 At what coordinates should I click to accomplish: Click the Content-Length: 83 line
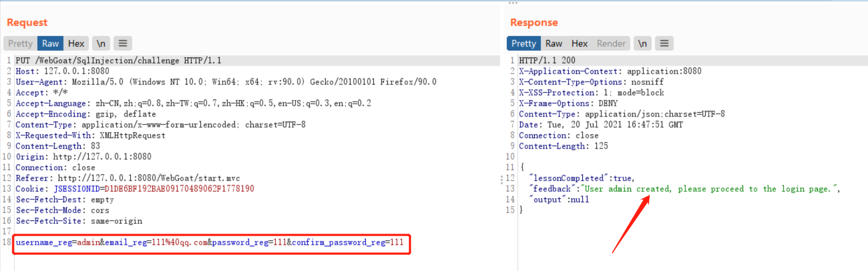coord(58,146)
